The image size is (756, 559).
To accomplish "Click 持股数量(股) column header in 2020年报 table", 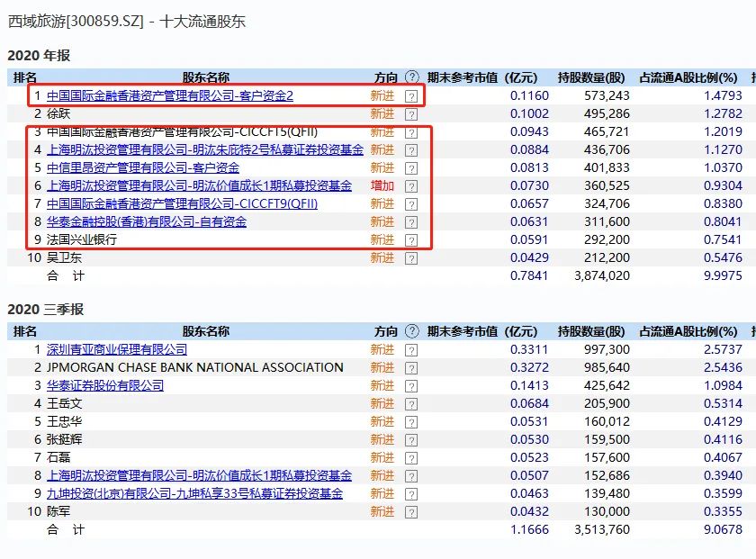I will pyautogui.click(x=591, y=77).
